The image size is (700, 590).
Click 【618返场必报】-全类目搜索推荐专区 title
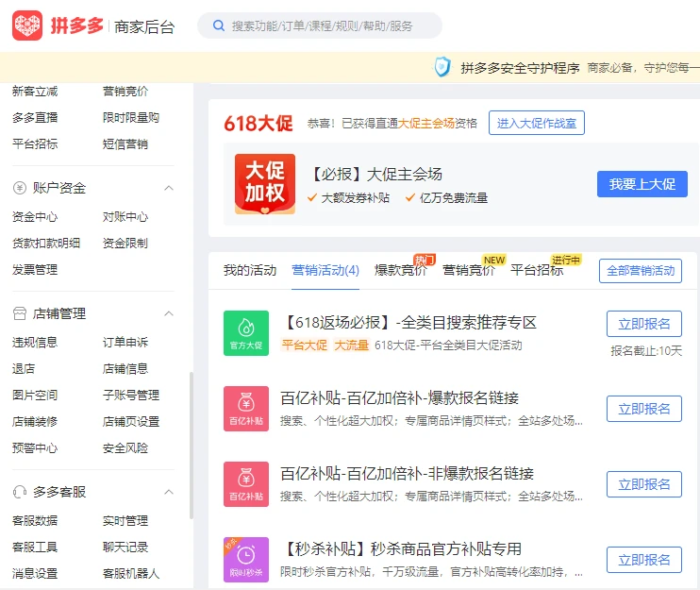[x=408, y=323]
